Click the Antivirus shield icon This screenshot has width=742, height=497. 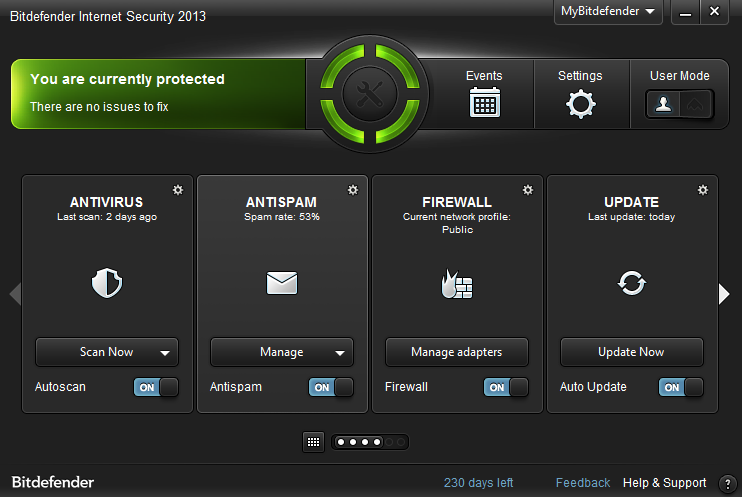point(107,283)
